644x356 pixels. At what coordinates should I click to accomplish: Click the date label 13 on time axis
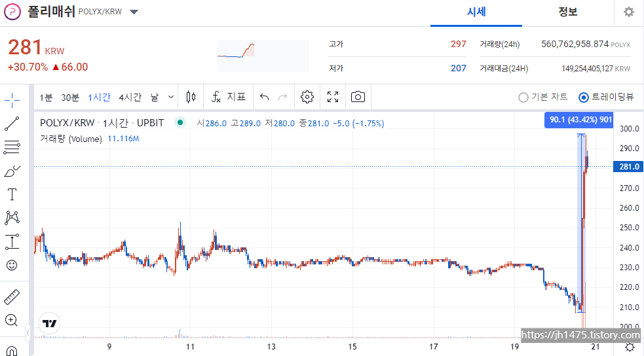(x=271, y=347)
